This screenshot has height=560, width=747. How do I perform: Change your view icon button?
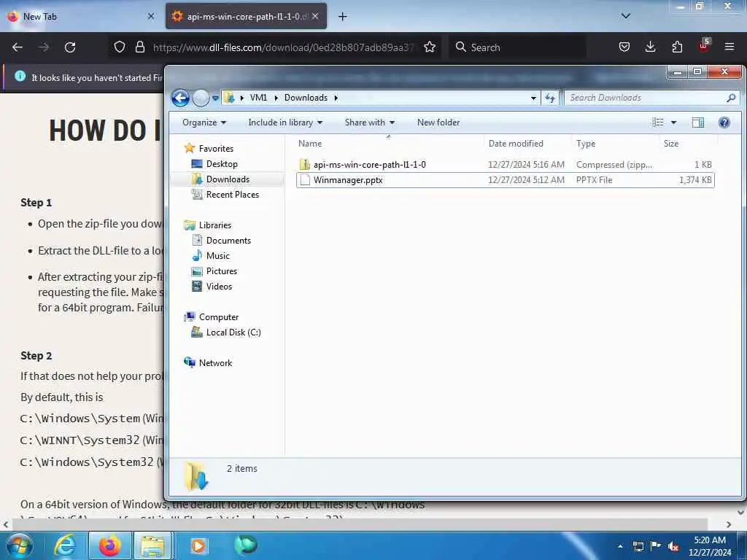tap(658, 122)
